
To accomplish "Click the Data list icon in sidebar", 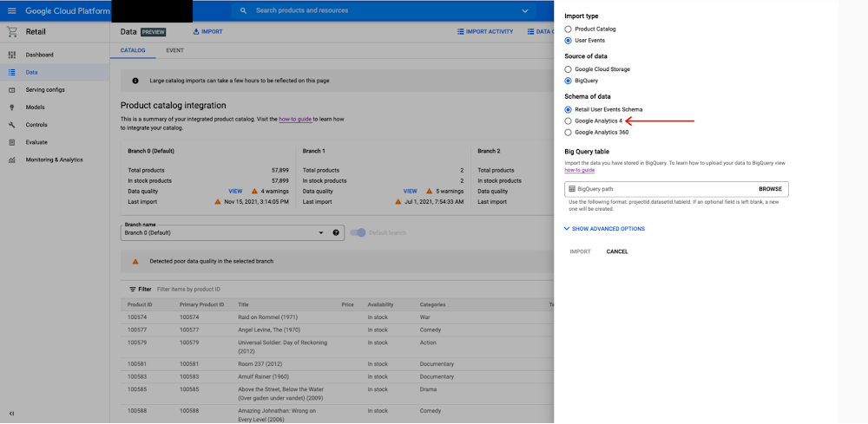I will [11, 73].
